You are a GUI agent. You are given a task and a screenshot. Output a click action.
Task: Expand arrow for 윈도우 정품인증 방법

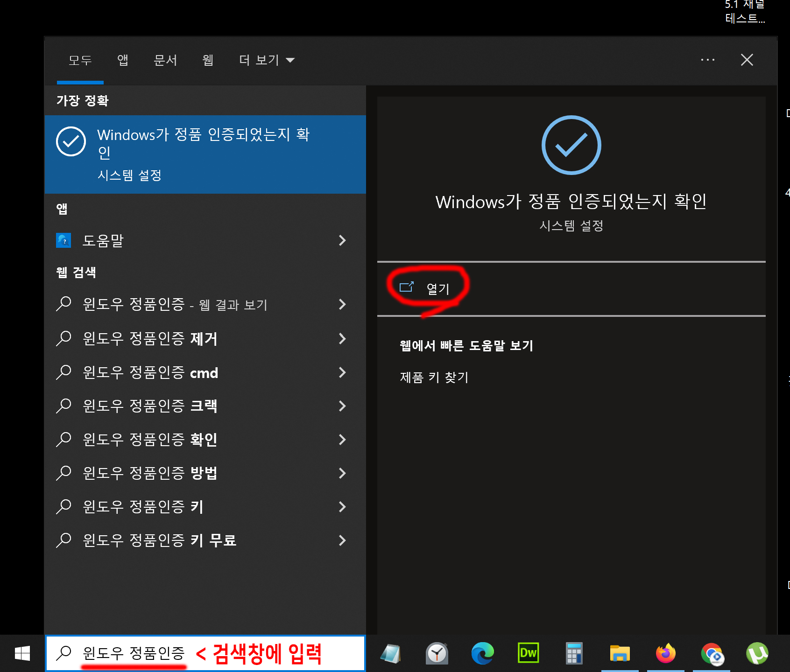342,473
